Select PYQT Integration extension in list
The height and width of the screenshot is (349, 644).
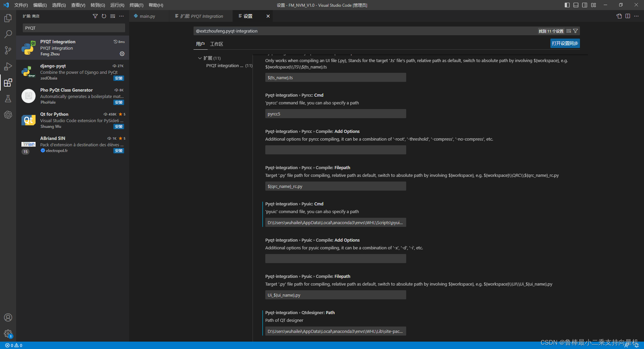click(73, 48)
